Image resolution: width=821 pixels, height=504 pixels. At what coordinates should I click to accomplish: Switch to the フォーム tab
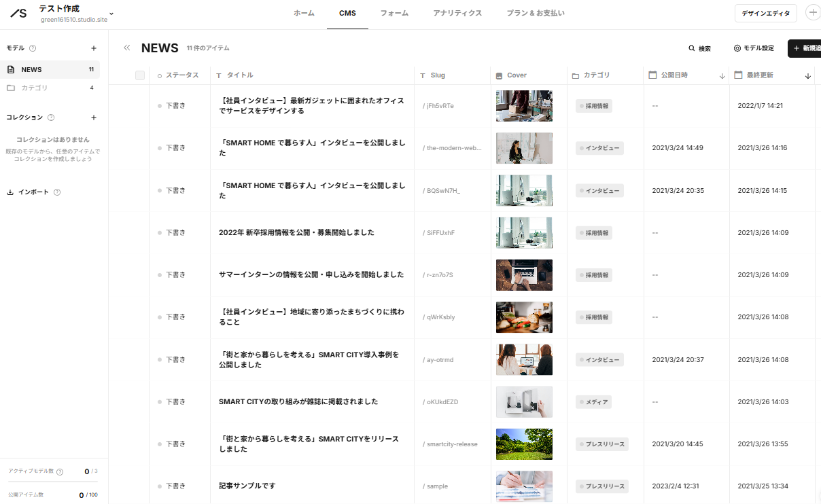coord(394,13)
